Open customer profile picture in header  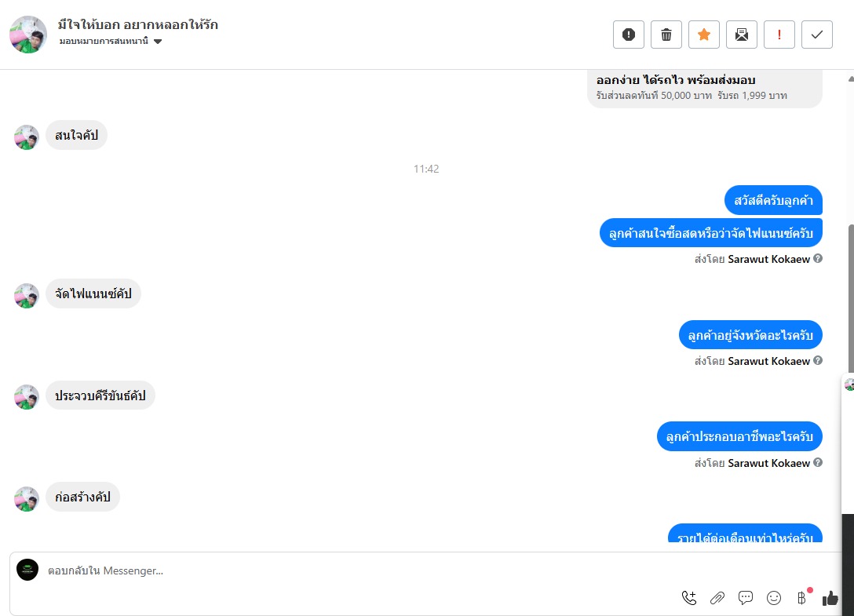[28, 35]
